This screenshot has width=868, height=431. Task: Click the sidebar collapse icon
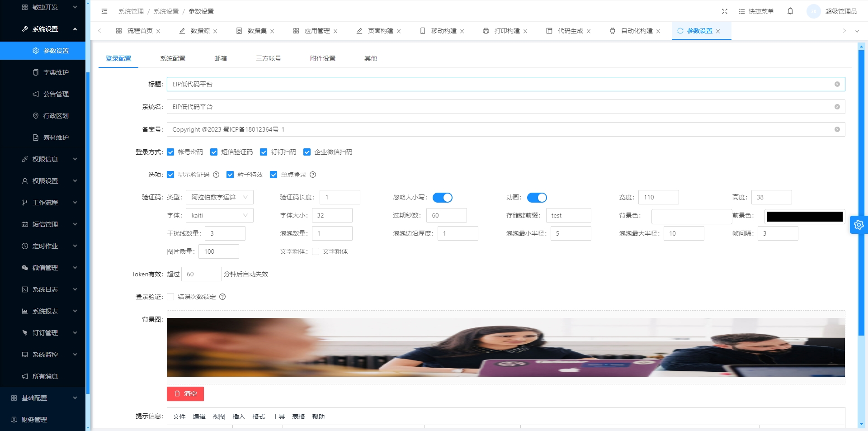104,11
